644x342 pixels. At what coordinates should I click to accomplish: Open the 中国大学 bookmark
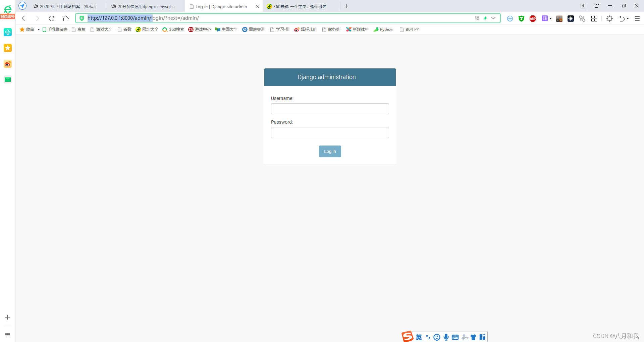[x=226, y=30]
